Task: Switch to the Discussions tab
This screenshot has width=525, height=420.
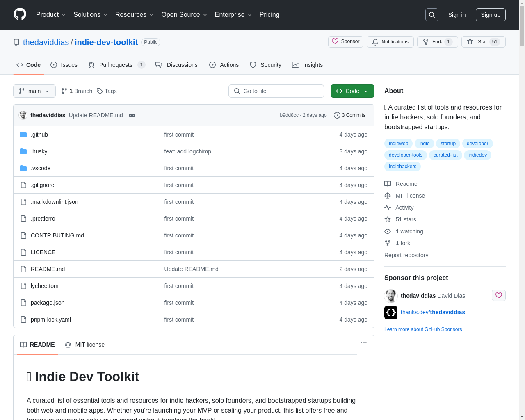Action: point(176,65)
